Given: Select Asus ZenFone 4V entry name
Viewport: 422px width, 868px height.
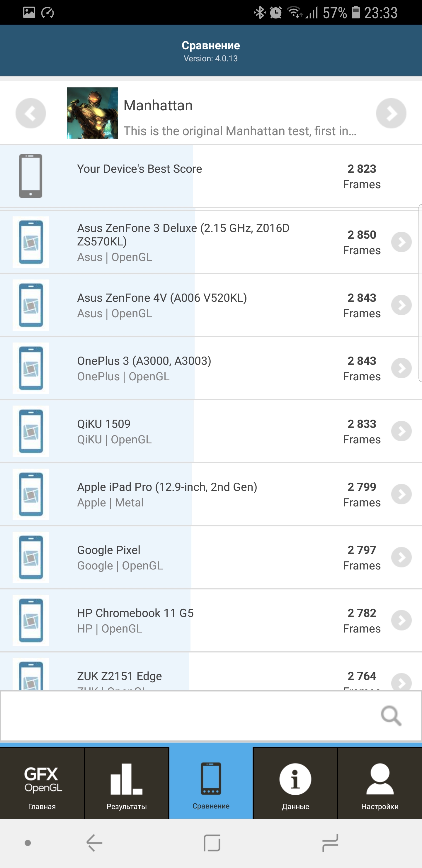Looking at the screenshot, I should [x=162, y=298].
